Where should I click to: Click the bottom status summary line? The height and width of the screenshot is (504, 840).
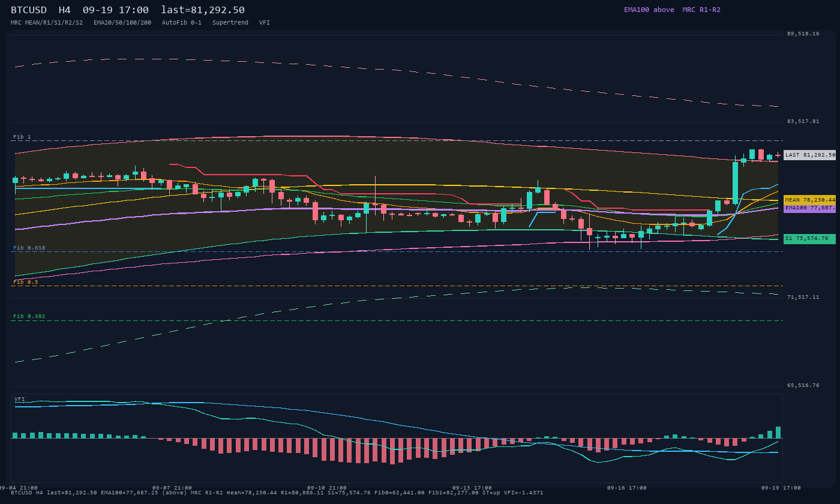277,493
